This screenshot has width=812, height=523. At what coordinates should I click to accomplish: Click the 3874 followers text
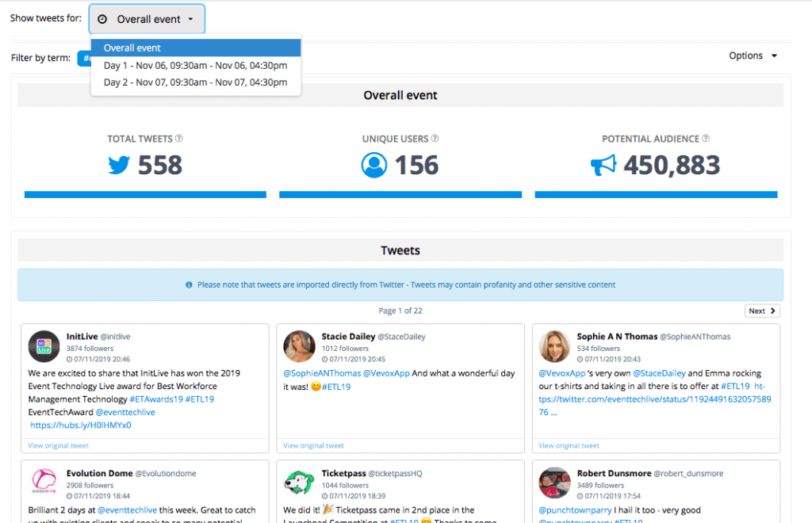[x=90, y=349]
